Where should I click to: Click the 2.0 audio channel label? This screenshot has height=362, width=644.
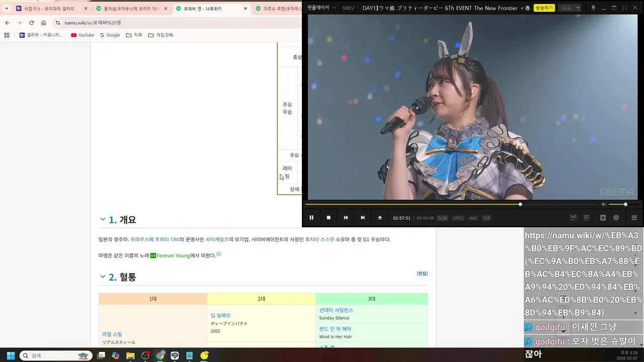(487, 218)
